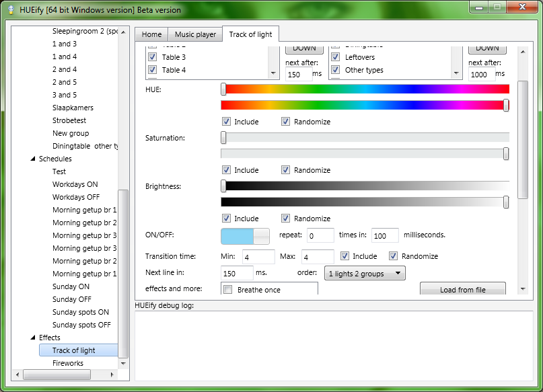Select the Sunday ON schedule

(71, 286)
